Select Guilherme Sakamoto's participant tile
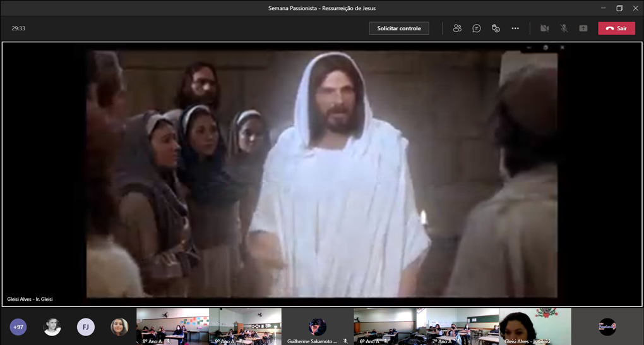 (x=317, y=326)
